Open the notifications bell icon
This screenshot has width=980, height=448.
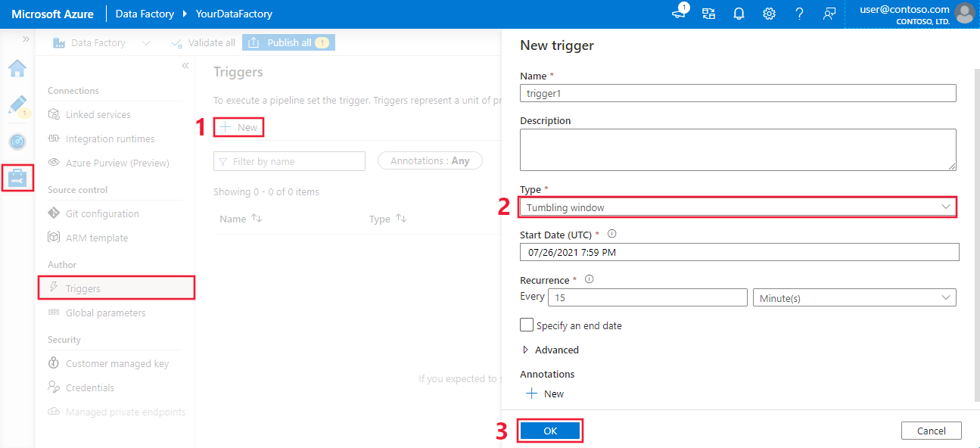(739, 13)
